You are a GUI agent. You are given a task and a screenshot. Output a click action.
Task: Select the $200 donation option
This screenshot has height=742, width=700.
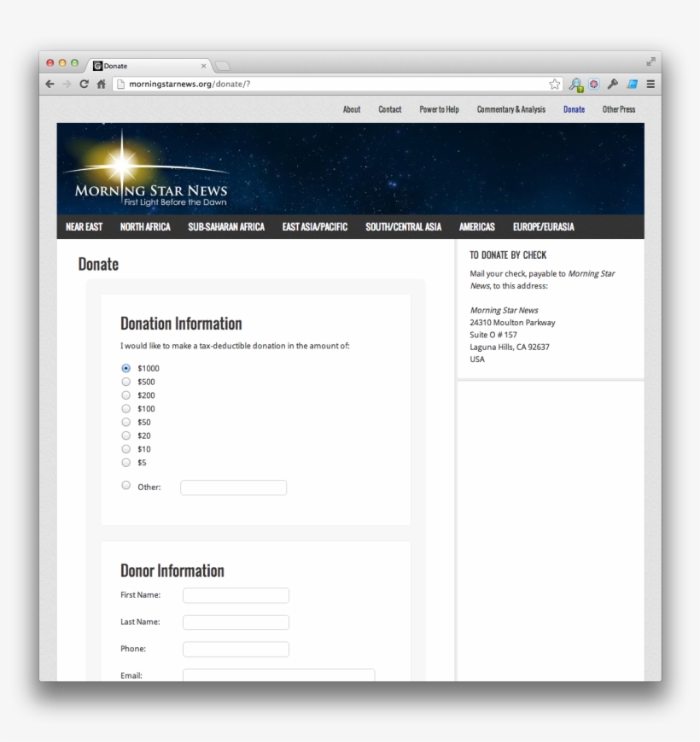(x=125, y=395)
